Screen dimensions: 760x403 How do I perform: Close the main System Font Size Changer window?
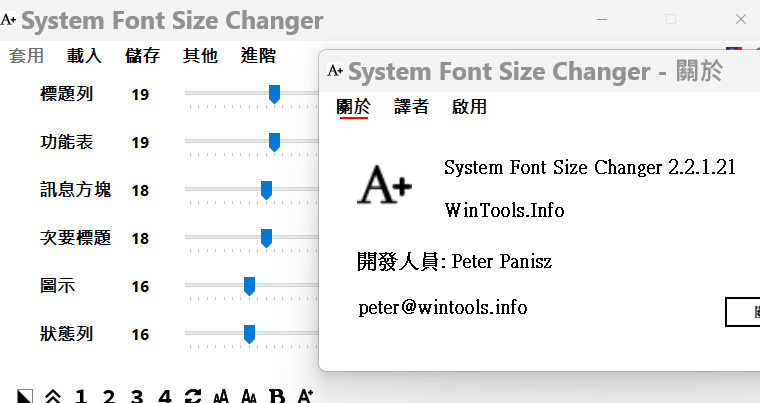741,19
